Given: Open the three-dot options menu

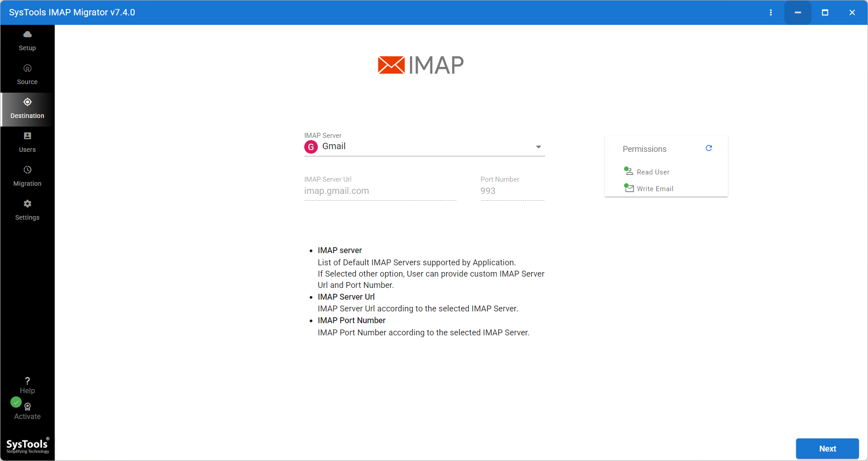Looking at the screenshot, I should coord(771,12).
